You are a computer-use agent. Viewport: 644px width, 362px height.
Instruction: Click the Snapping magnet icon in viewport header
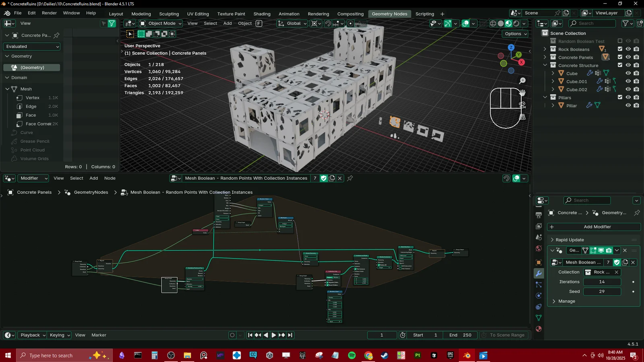[328, 23]
